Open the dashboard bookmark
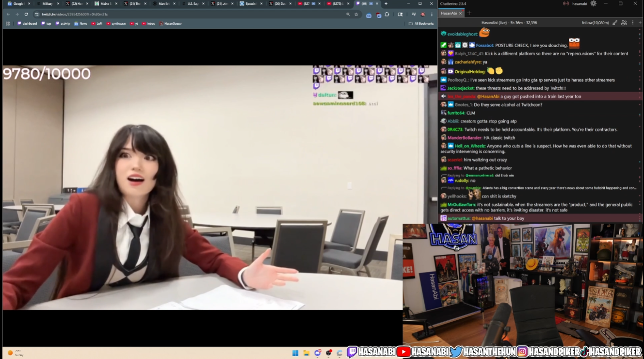Image resolution: width=644 pixels, height=359 pixels. (28, 23)
